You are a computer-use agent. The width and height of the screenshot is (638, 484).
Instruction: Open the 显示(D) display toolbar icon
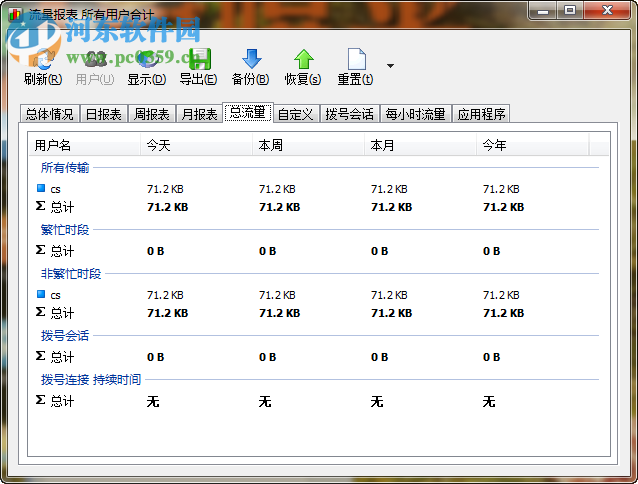(x=147, y=59)
